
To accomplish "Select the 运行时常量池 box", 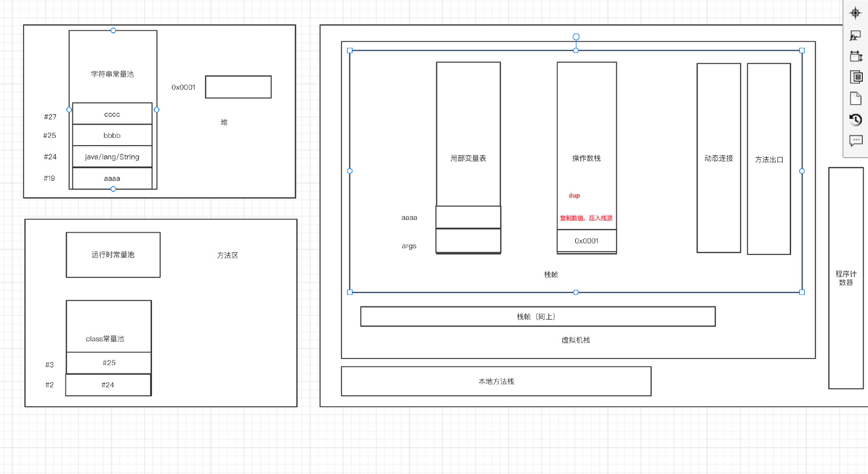I will pos(113,255).
